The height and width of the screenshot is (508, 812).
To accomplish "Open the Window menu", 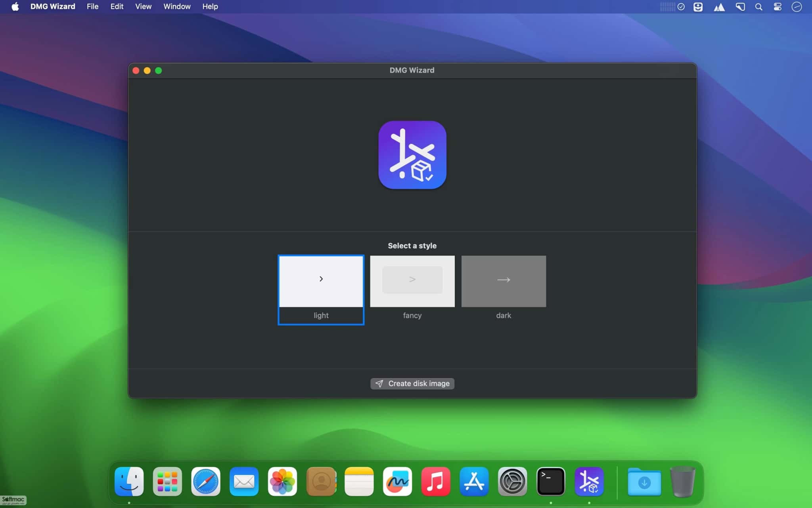I will tap(177, 7).
